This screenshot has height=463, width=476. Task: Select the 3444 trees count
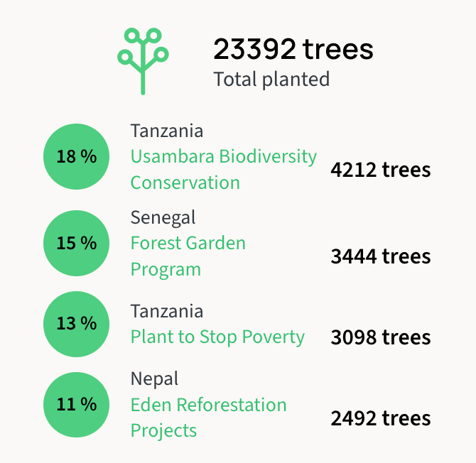click(380, 256)
